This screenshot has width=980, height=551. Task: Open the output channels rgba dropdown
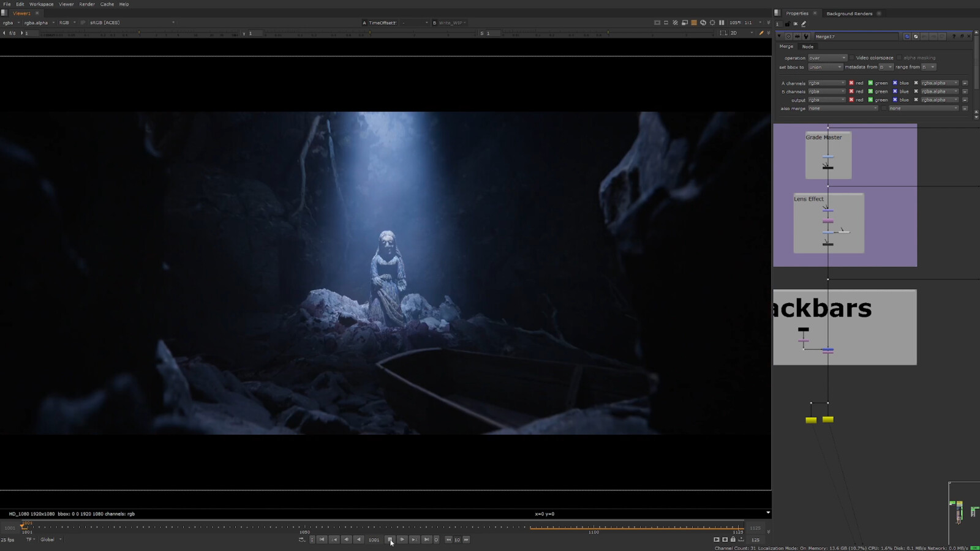[x=826, y=100]
